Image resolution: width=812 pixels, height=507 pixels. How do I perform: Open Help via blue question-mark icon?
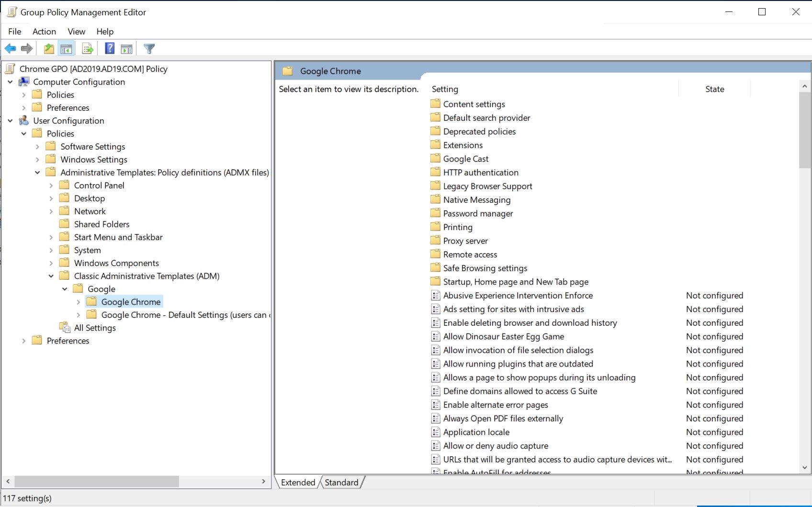click(x=110, y=48)
